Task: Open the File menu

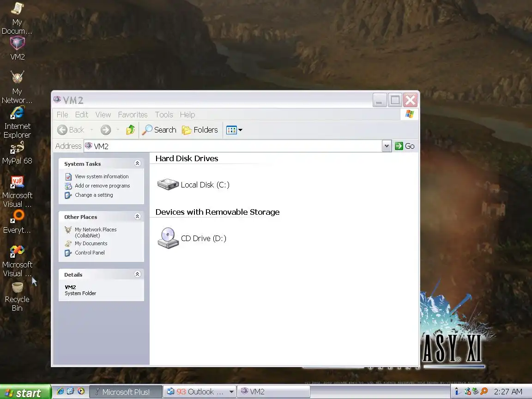Action: 62,115
